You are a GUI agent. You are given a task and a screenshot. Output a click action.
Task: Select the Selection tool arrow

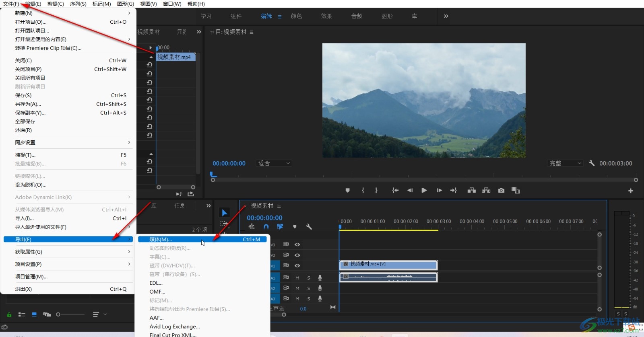pos(225,213)
